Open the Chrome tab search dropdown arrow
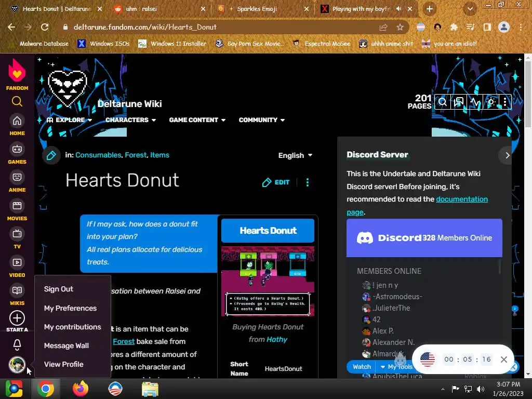Image resolution: width=532 pixels, height=399 pixels. pos(470,9)
